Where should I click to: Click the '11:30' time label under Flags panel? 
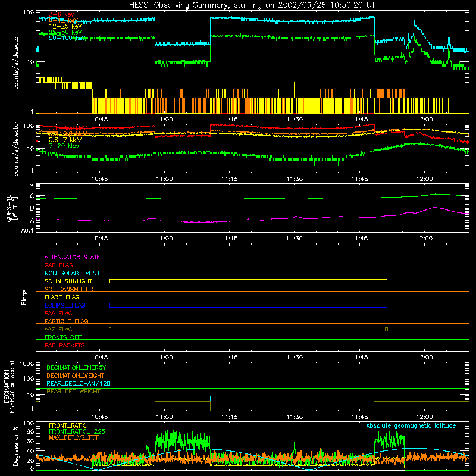point(295,358)
